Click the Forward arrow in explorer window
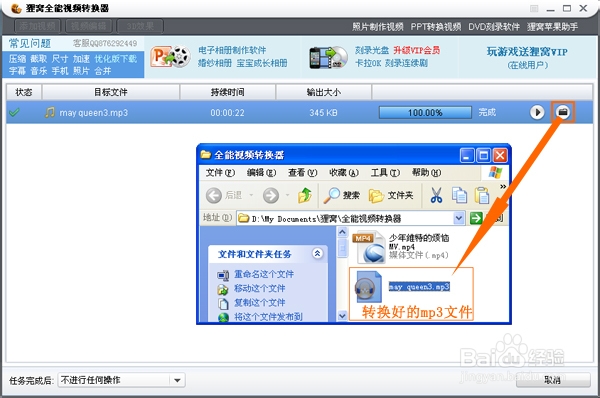 (x=271, y=196)
